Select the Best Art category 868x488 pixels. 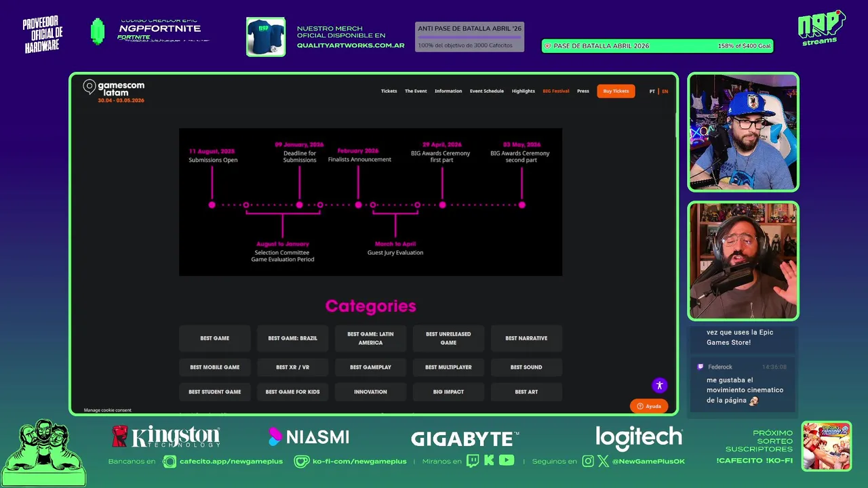(x=526, y=392)
